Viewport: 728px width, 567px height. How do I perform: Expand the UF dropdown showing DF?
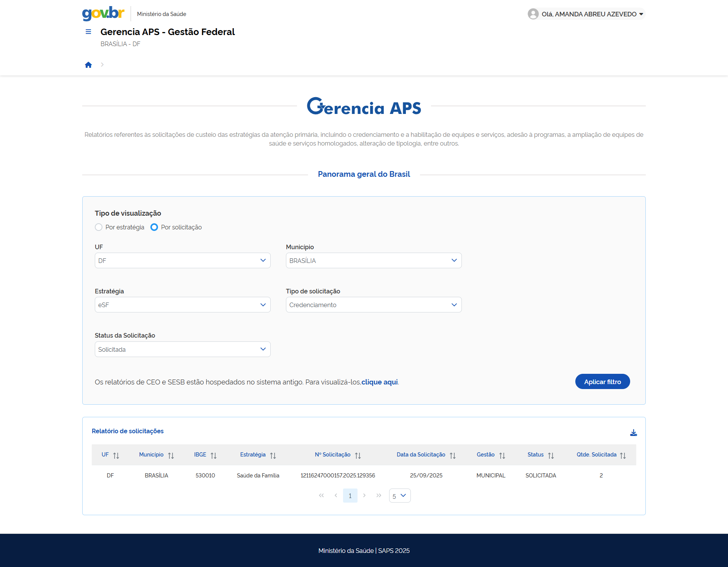(182, 261)
